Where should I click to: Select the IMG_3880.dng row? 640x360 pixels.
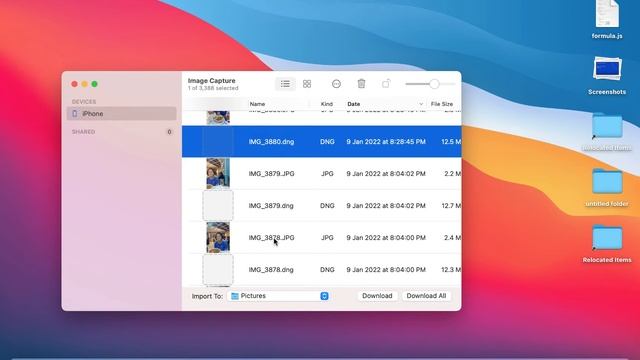tap(322, 142)
